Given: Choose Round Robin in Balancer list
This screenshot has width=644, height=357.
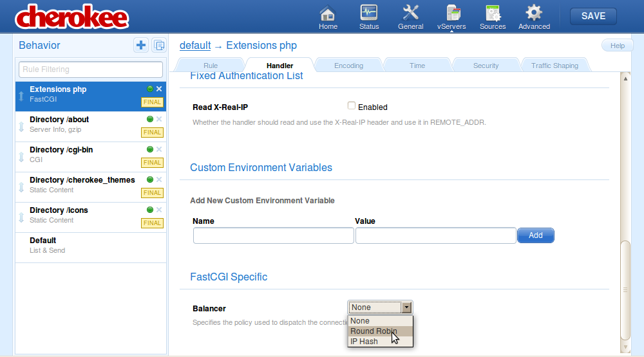Looking at the screenshot, I should click(380, 331).
